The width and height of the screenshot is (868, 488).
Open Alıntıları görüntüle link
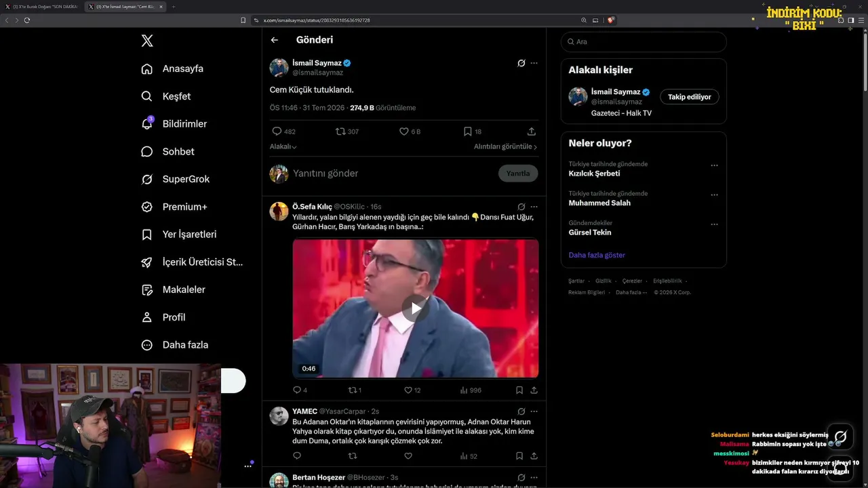click(505, 146)
